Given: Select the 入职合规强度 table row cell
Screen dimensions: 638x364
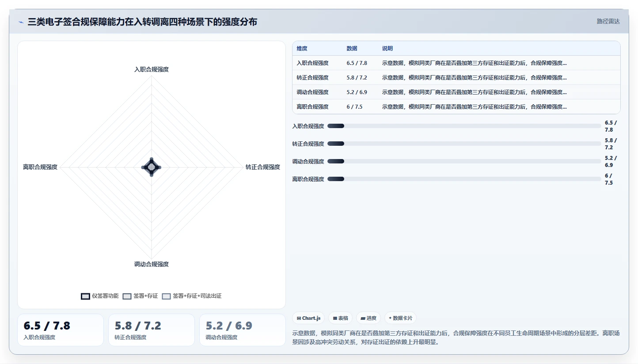Looking at the screenshot, I should tap(313, 63).
